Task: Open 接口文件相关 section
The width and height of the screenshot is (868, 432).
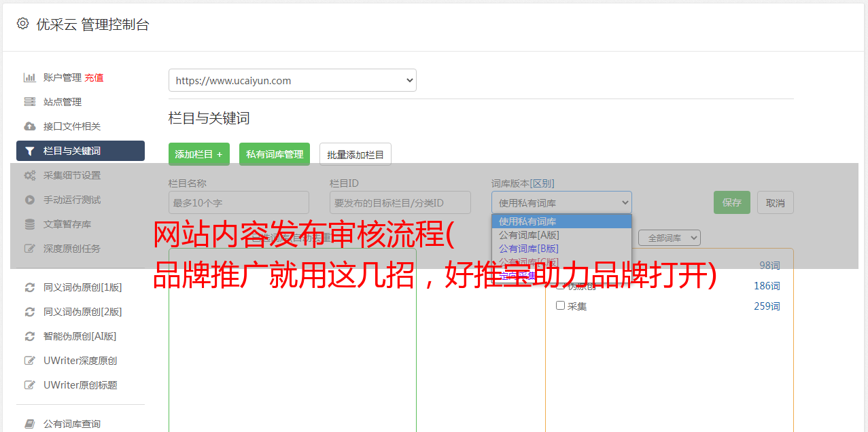Action: [x=72, y=126]
